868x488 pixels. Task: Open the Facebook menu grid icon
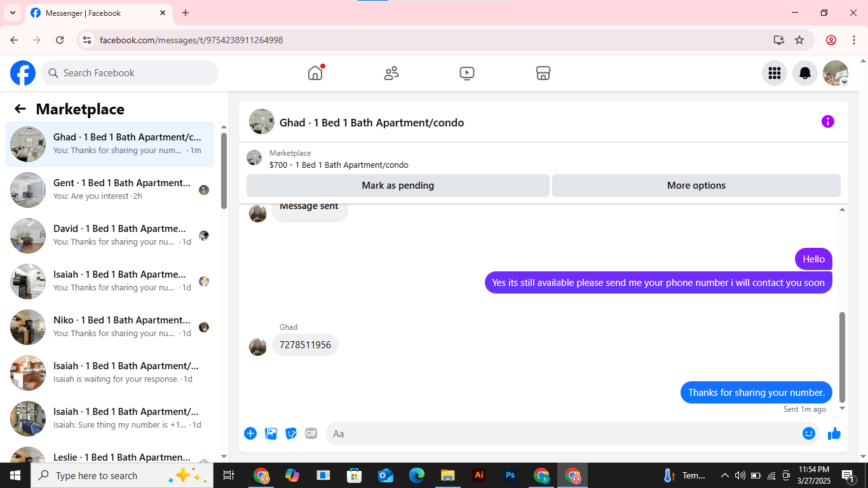(775, 73)
